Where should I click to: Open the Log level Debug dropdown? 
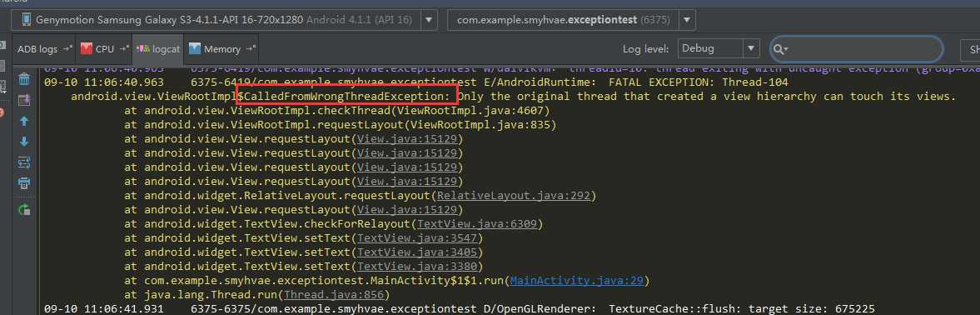click(718, 48)
